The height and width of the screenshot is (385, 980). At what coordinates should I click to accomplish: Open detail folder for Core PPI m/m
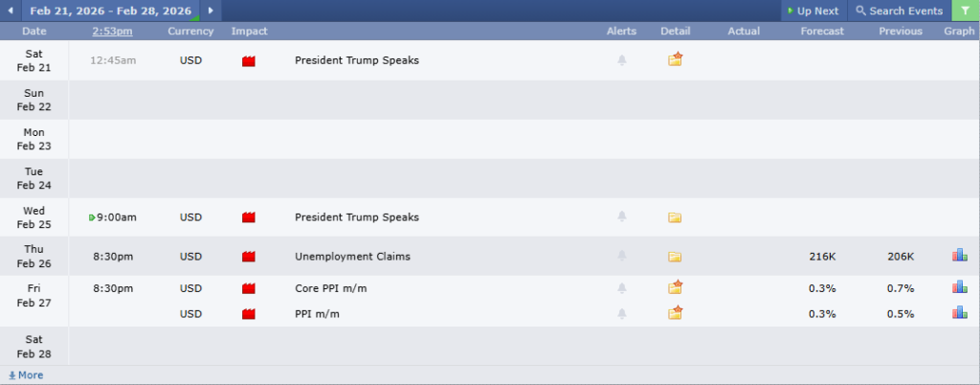(x=675, y=287)
